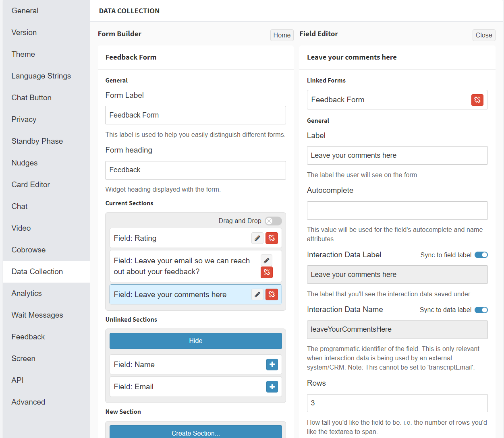Unlink the Rating field from form
The image size is (504, 438).
pos(272,238)
